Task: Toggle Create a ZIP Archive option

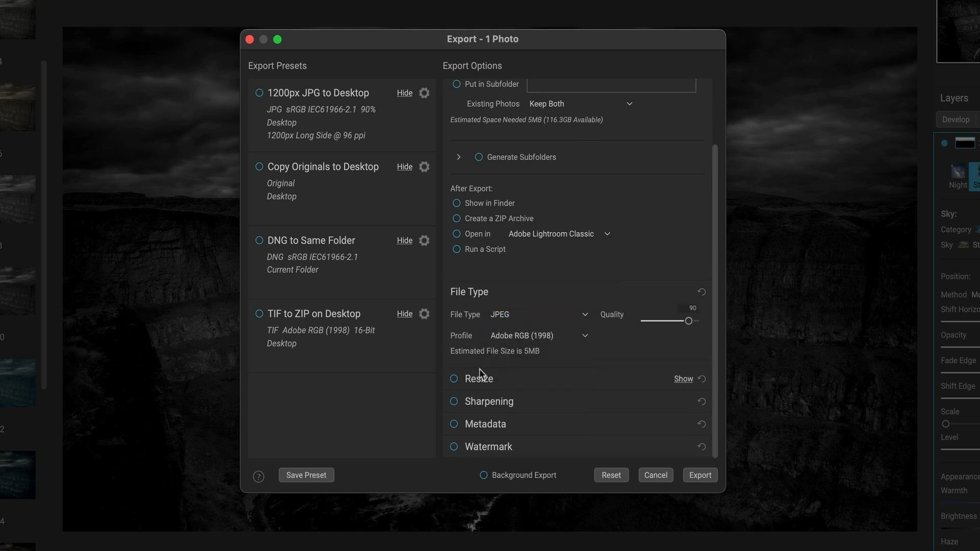Action: (x=456, y=218)
